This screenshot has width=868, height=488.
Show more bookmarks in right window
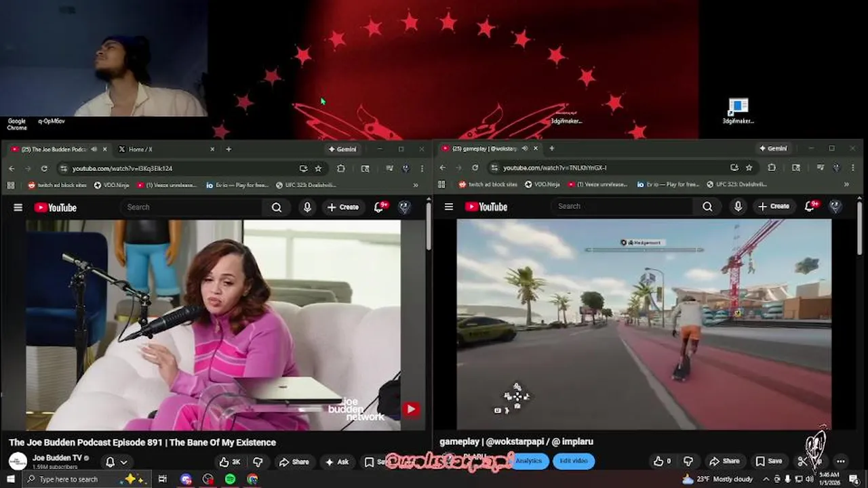(x=846, y=184)
